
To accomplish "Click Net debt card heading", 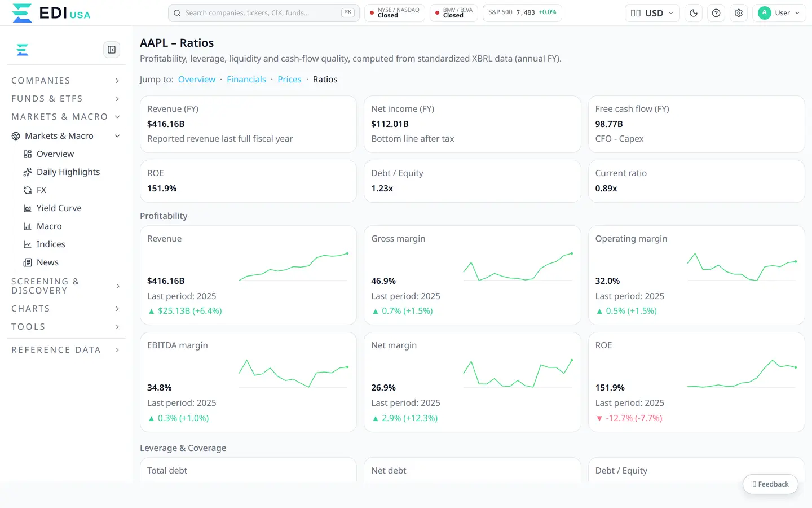I will click(x=389, y=471).
